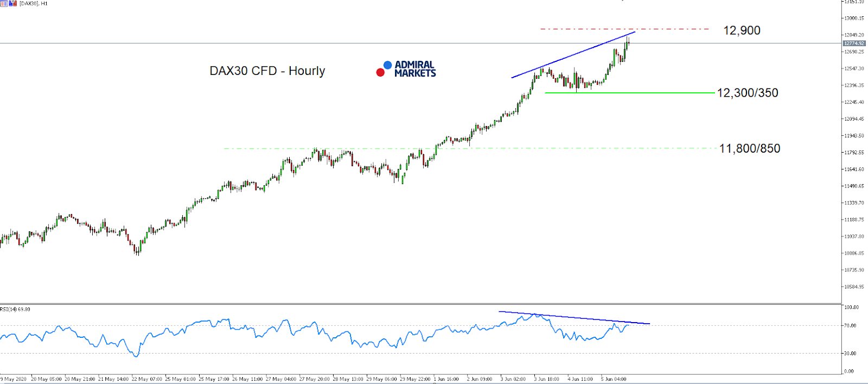Click the RSI(14) 69.80 indicator label

tap(15, 310)
